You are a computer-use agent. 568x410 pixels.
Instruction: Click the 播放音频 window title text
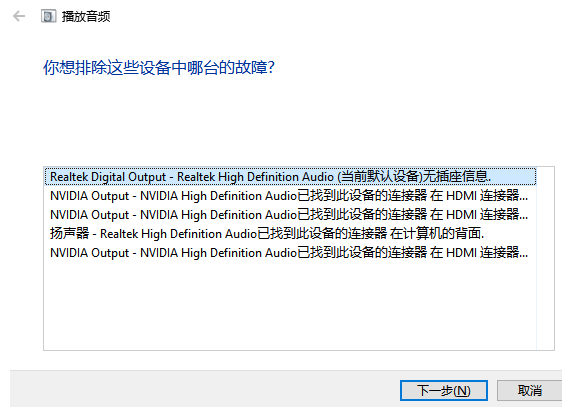[86, 16]
